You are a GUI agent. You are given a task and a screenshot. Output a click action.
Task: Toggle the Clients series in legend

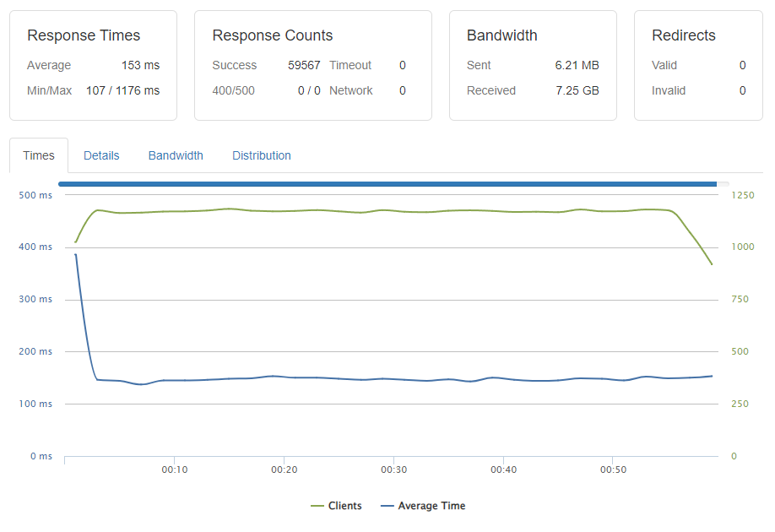pos(336,505)
